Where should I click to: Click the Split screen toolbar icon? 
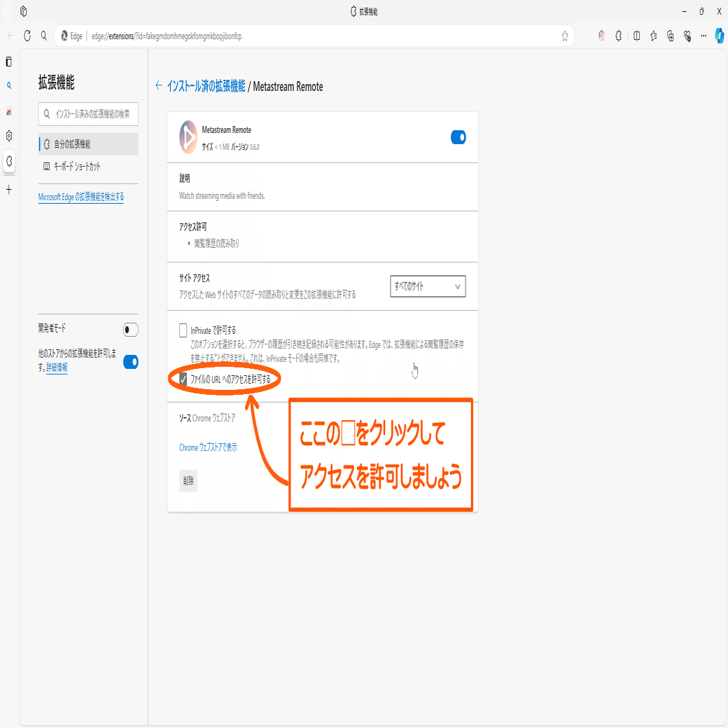[x=636, y=36]
